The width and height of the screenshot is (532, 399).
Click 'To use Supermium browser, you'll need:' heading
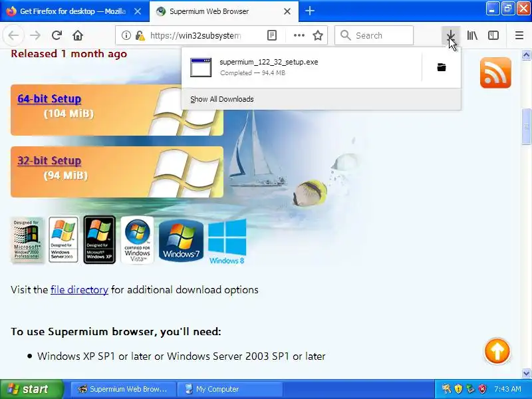point(116,331)
